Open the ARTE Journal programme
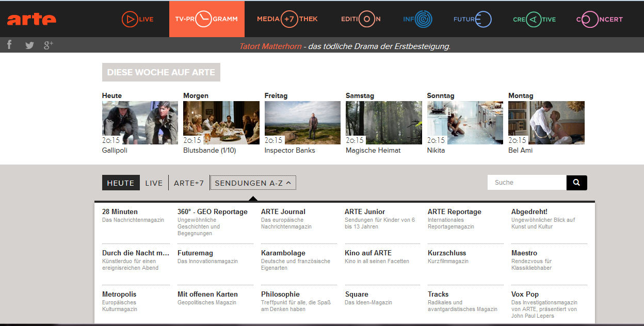 point(283,211)
